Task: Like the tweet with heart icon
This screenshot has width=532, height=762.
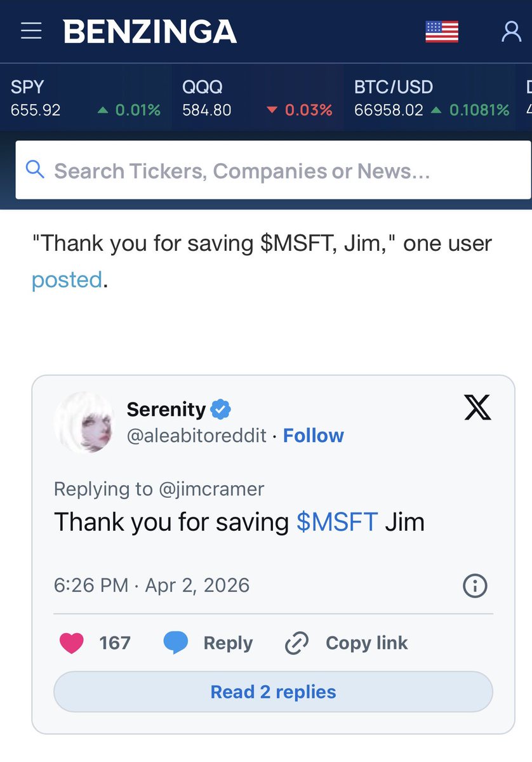Action: (x=71, y=643)
